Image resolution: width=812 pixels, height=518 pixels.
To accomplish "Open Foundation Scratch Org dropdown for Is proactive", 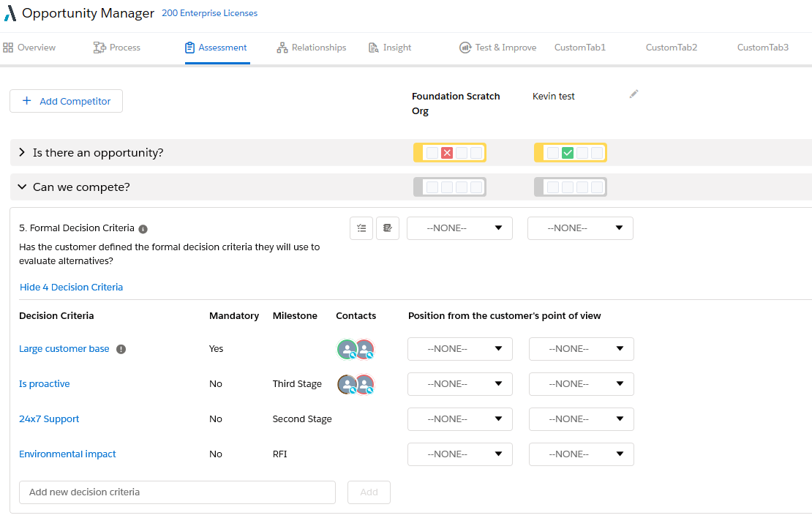I will [460, 384].
